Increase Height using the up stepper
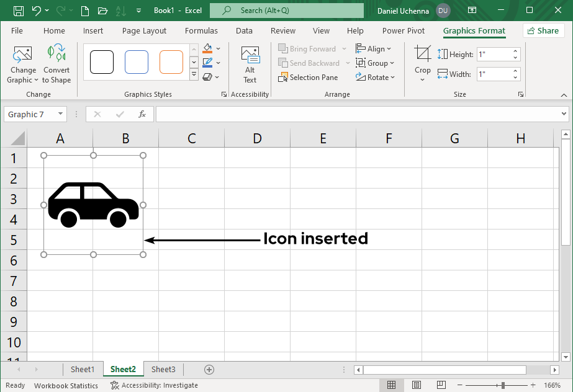Viewport: 573px width, 392px height. (x=515, y=50)
